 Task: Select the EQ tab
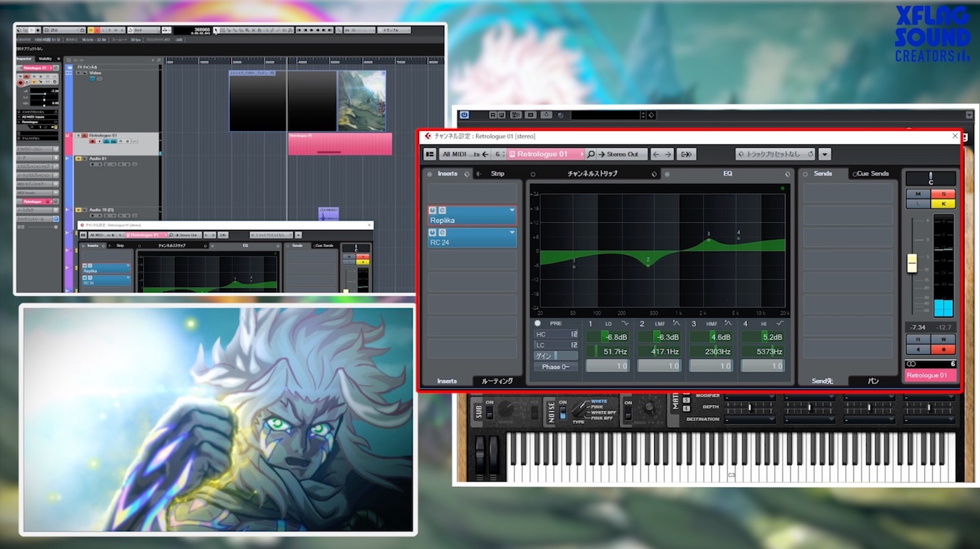point(728,174)
